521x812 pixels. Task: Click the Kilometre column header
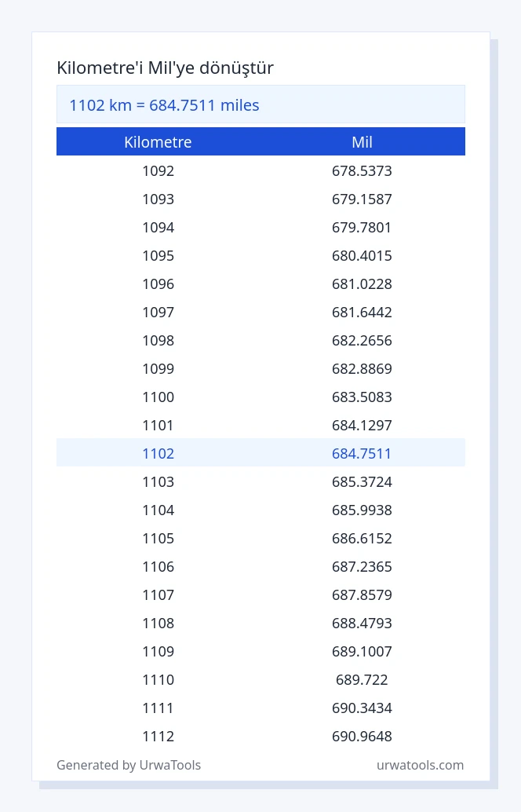158,142
